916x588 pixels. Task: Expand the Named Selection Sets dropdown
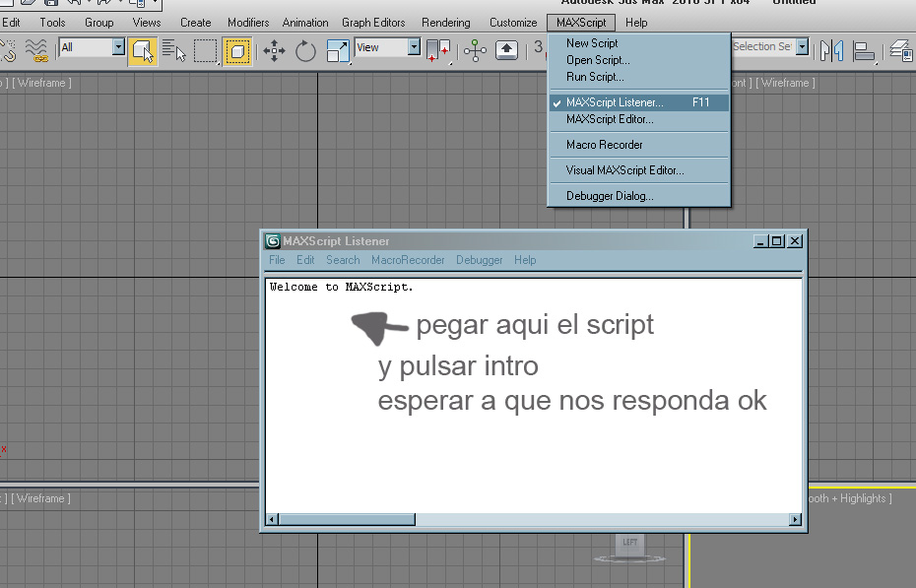tap(802, 46)
